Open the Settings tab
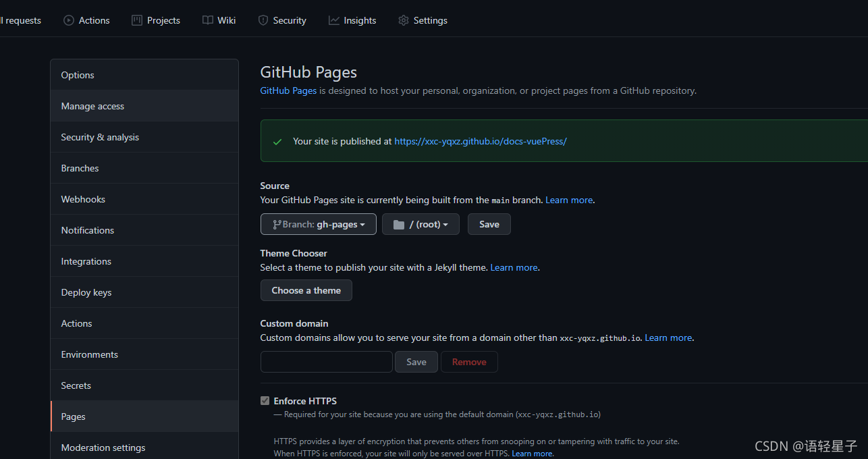Image resolution: width=868 pixels, height=459 pixels. pos(423,20)
